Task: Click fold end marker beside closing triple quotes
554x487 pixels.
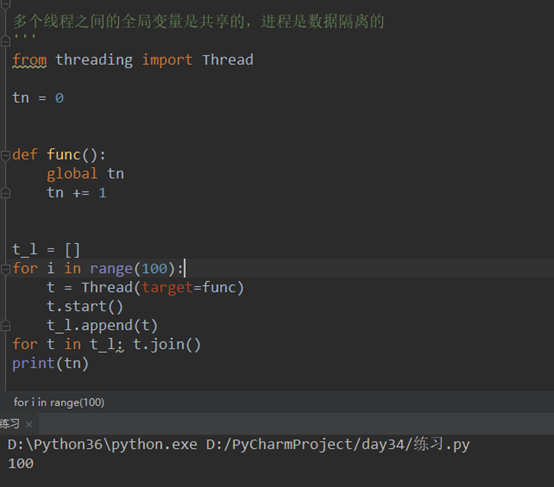Action: coord(5,41)
